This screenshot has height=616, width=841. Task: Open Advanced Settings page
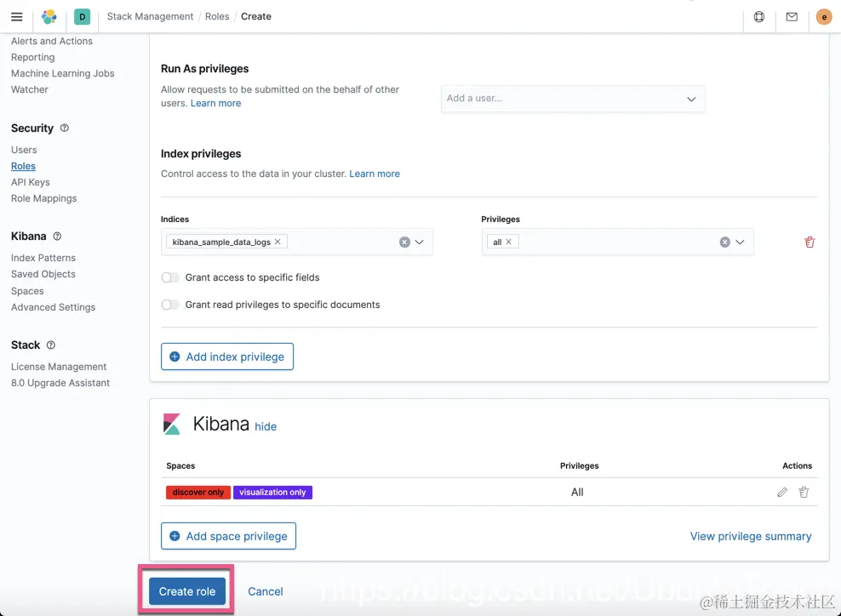click(53, 306)
